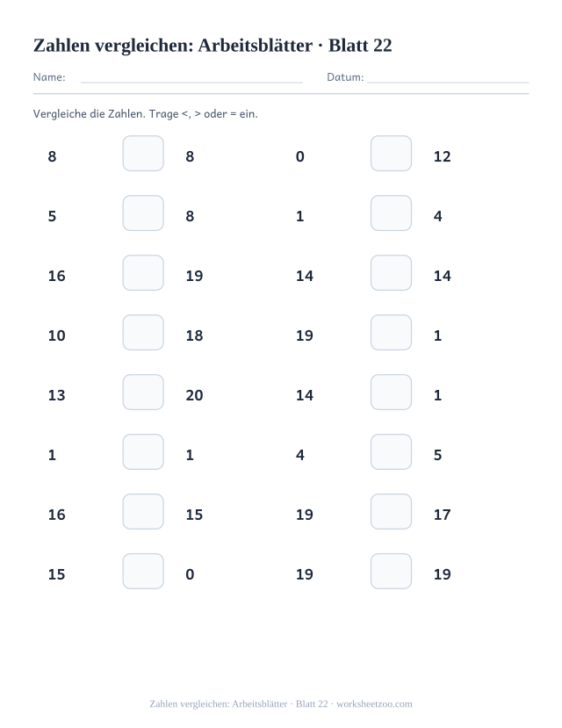Click answer box between 5 and 8
The image size is (562, 728).
click(x=143, y=213)
